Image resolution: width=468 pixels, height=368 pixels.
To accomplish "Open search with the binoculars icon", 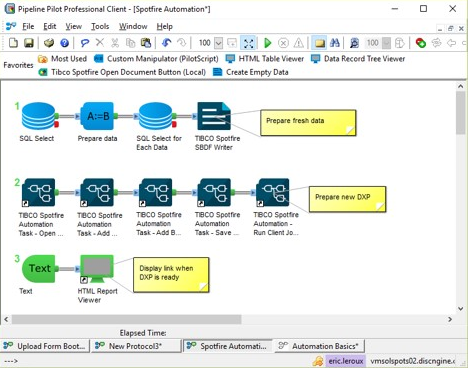I will coord(335,43).
